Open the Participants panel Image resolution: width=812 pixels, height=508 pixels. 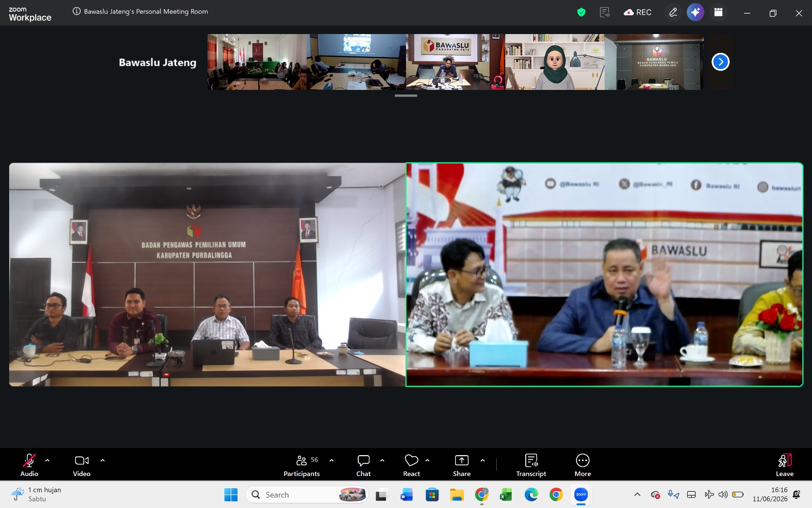pos(302,464)
